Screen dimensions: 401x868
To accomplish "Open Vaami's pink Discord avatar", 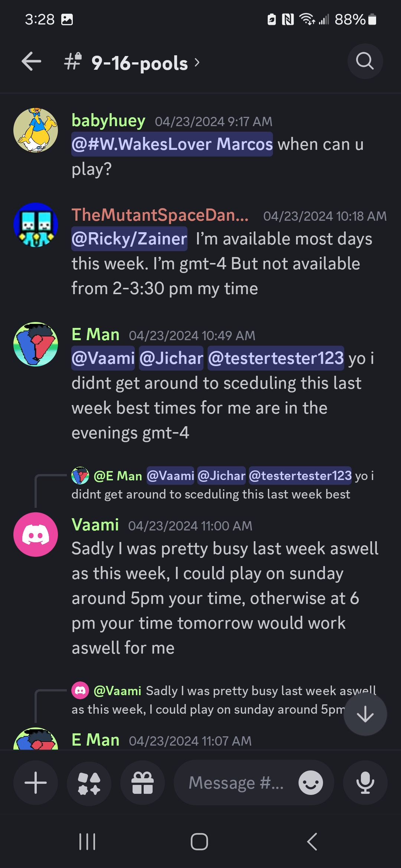I will click(36, 535).
